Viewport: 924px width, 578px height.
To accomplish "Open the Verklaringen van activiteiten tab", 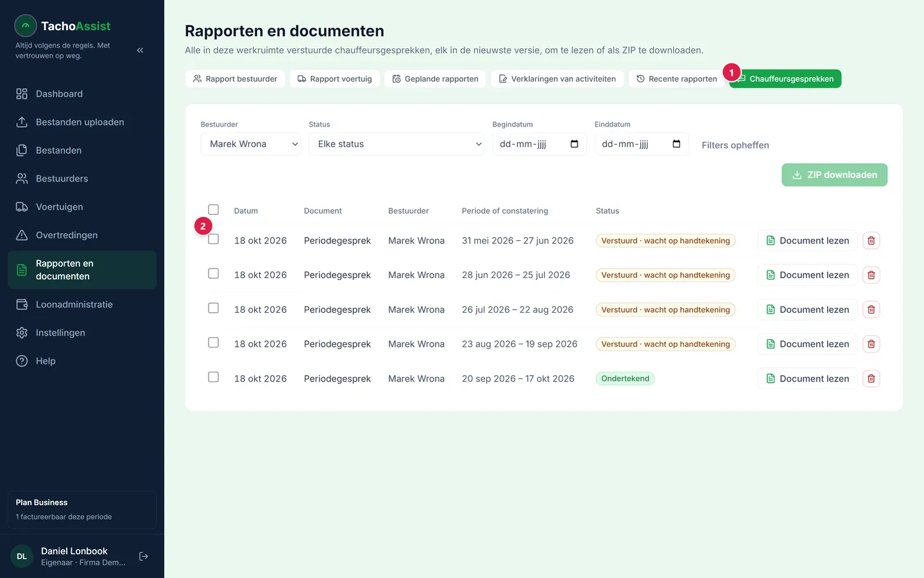I will (x=557, y=79).
